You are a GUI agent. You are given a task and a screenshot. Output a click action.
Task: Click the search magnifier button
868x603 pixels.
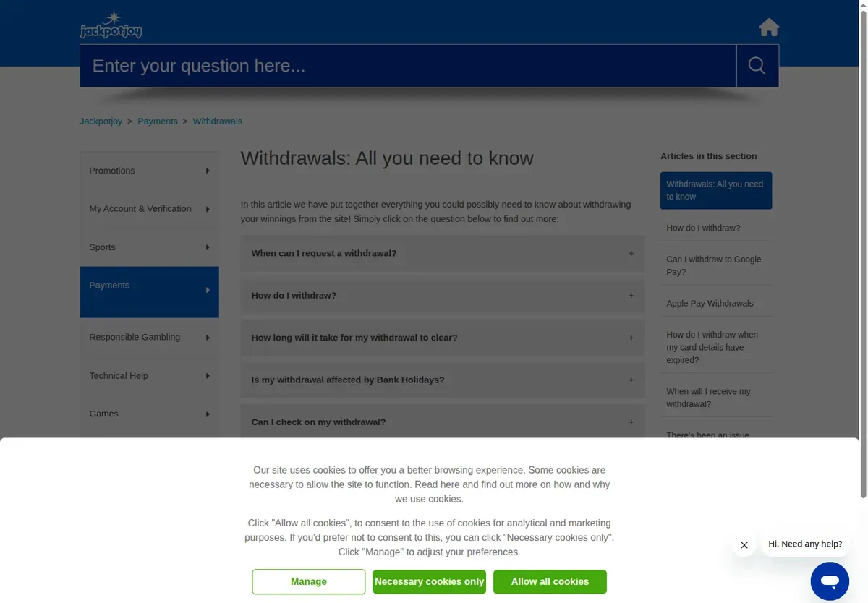757,66
